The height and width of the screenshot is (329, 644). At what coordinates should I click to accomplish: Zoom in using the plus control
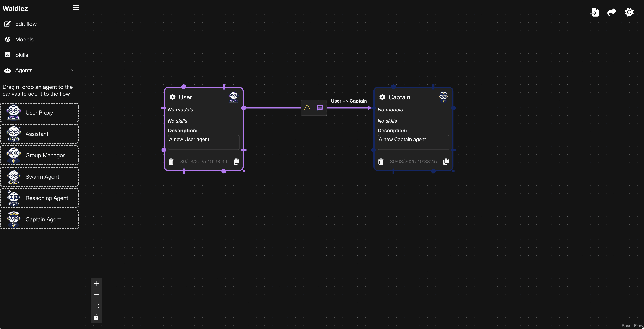click(x=96, y=283)
